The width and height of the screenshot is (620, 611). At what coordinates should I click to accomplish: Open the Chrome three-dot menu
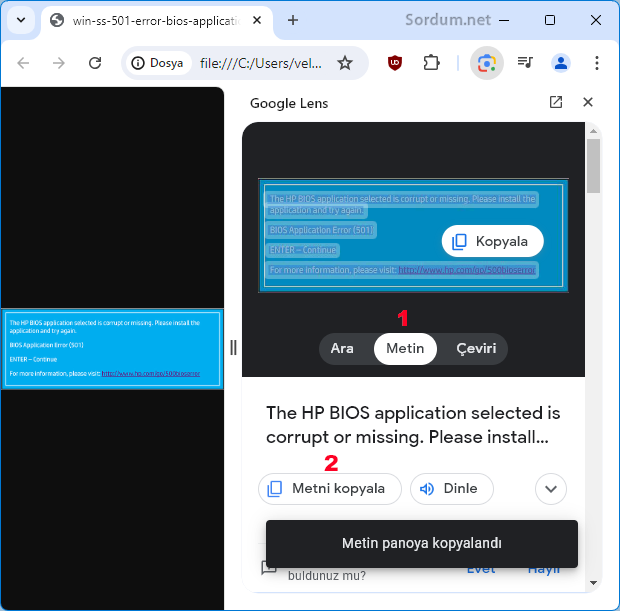[597, 63]
